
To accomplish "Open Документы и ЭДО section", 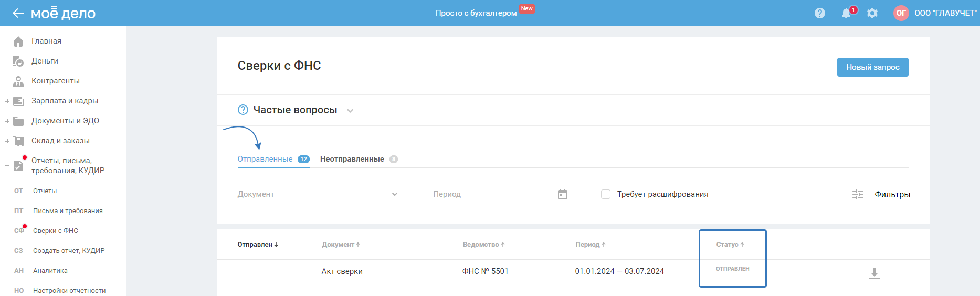I will (x=65, y=121).
